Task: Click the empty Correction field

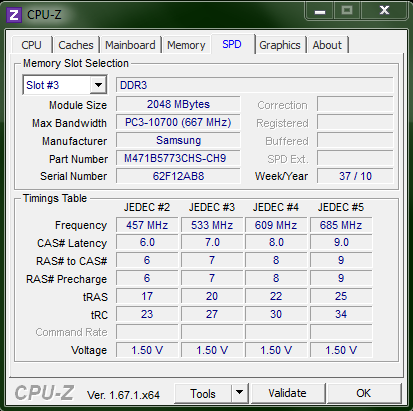Action: click(355, 104)
